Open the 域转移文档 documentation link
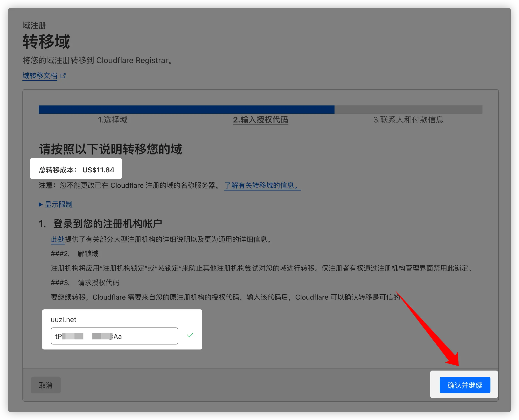519x420 pixels. (x=40, y=76)
